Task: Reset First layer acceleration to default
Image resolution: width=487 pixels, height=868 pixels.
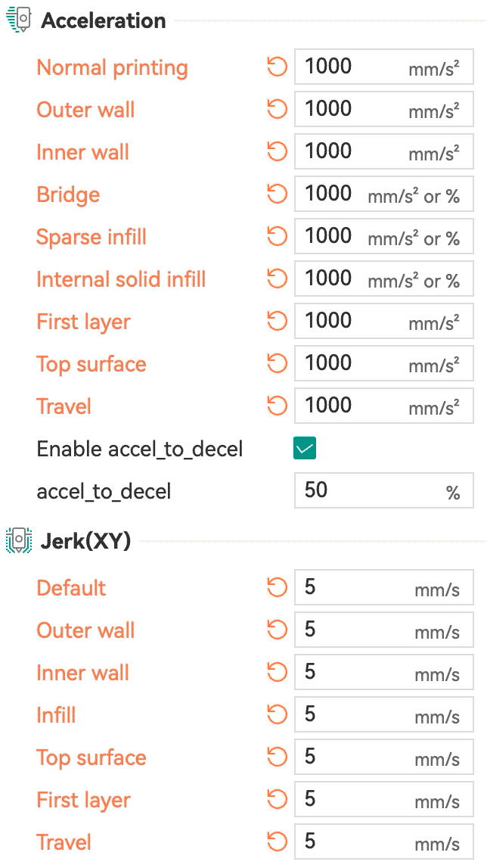Action: tap(277, 321)
